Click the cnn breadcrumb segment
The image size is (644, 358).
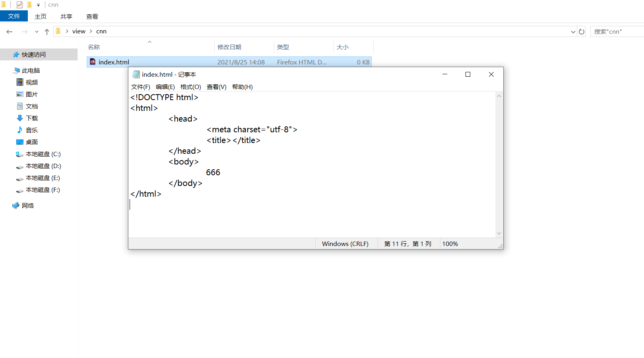pyautogui.click(x=101, y=31)
